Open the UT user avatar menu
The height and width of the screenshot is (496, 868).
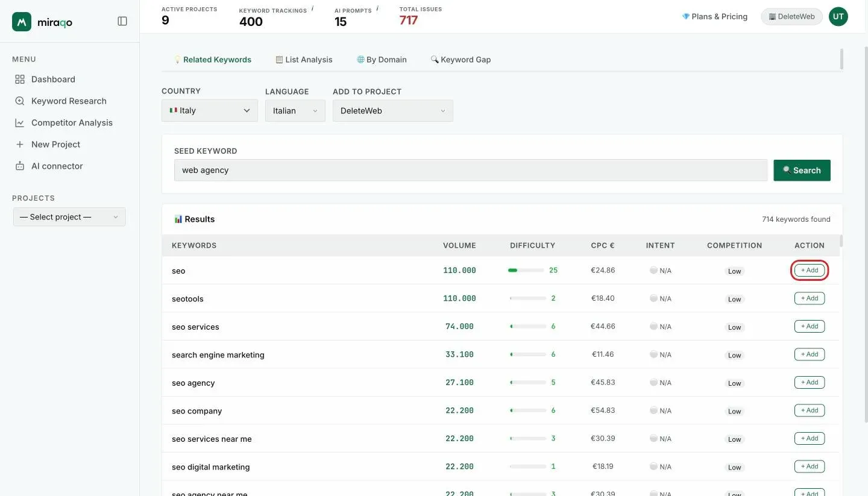point(838,16)
